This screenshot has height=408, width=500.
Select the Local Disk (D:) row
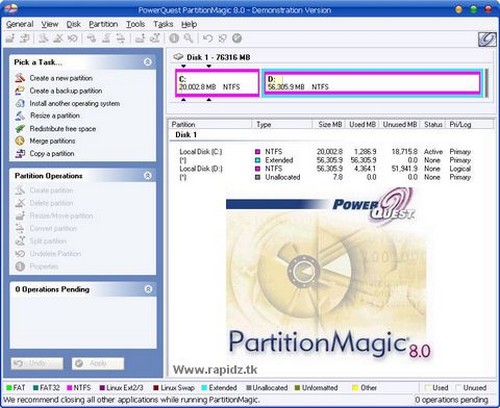coord(325,169)
